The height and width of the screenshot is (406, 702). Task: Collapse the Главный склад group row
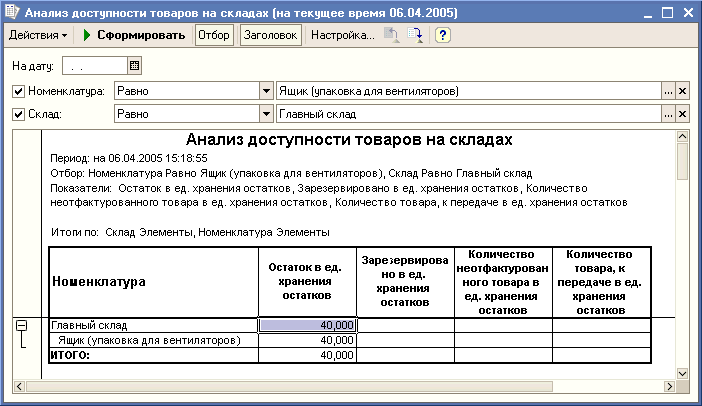point(22,325)
